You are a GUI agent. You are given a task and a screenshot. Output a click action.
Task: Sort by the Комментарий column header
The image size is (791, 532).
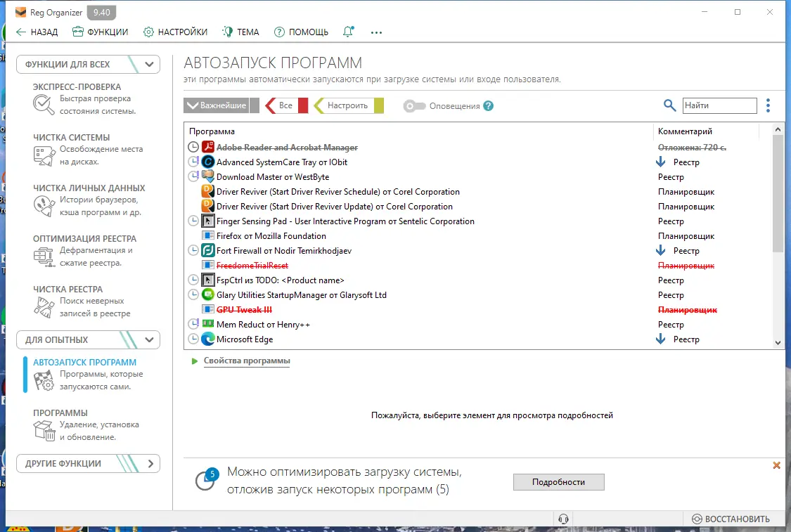pos(706,131)
